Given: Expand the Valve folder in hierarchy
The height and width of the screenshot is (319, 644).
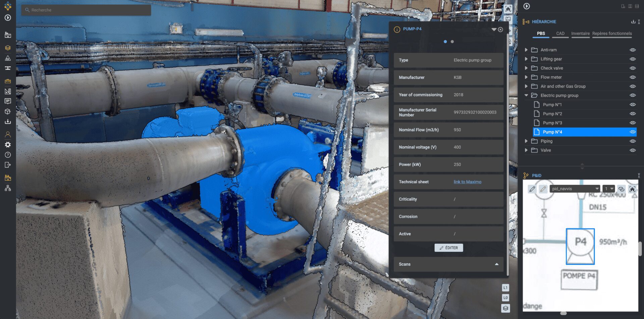Looking at the screenshot, I should tap(526, 150).
